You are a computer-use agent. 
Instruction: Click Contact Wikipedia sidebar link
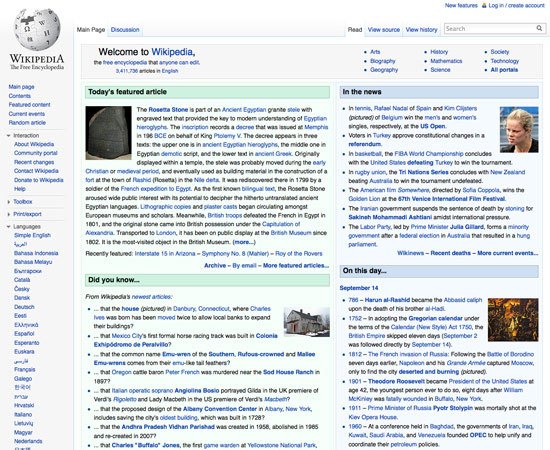pyautogui.click(x=36, y=171)
